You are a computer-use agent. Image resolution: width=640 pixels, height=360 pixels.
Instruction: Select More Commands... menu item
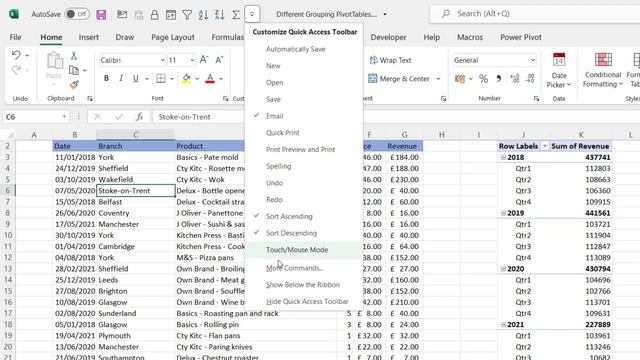coord(304,268)
